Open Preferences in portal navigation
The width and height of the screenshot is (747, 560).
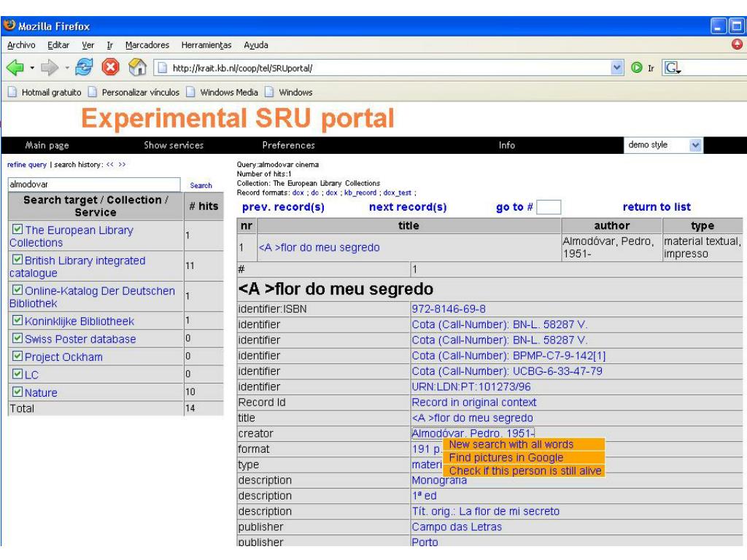click(x=288, y=145)
